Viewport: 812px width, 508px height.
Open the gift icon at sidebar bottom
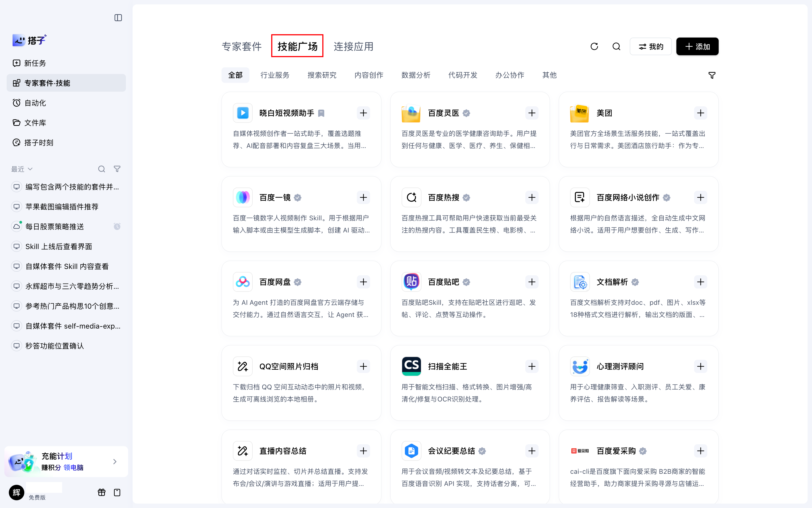[102, 492]
